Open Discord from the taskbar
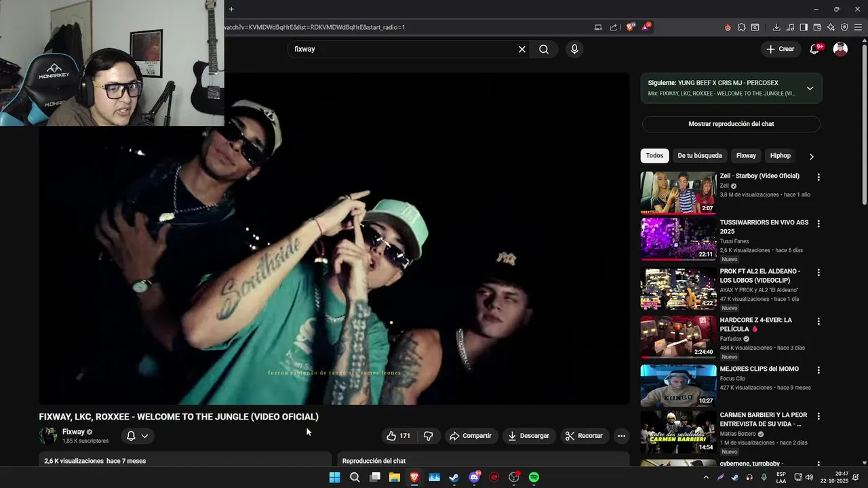868x488 pixels. [474, 477]
